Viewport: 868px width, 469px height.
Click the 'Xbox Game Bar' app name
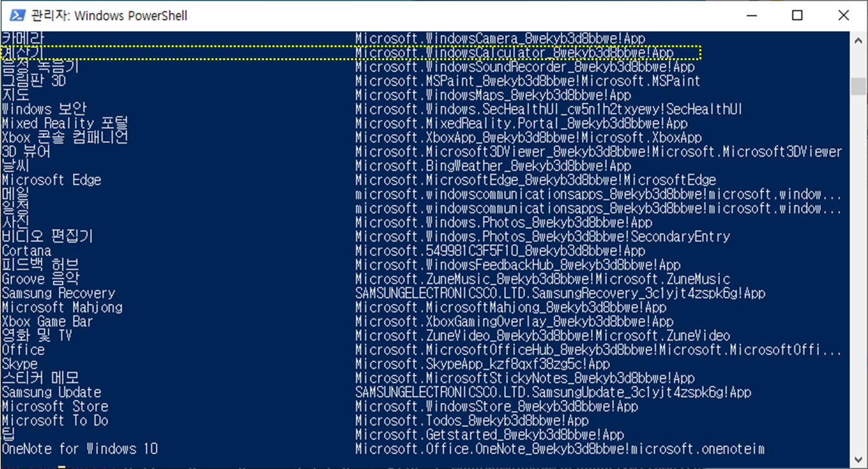point(48,322)
